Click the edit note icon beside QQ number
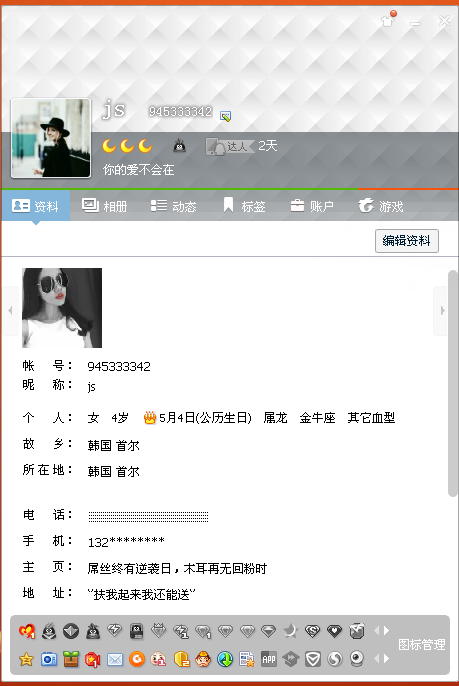This screenshot has height=686, width=459. pos(225,116)
